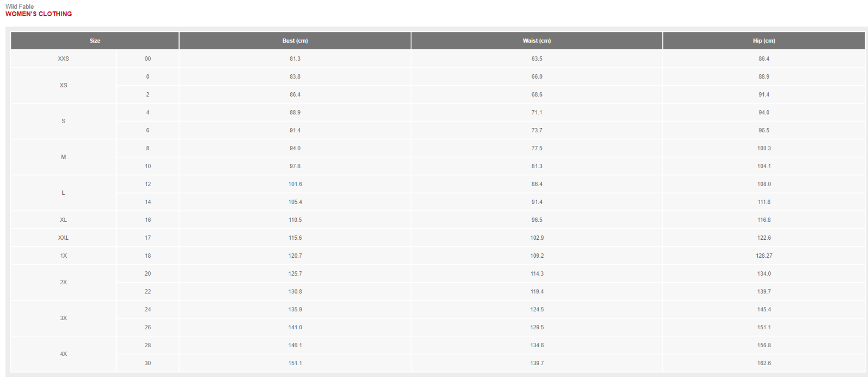868x383 pixels.
Task: Click numeric size 30 cell
Action: point(148,363)
